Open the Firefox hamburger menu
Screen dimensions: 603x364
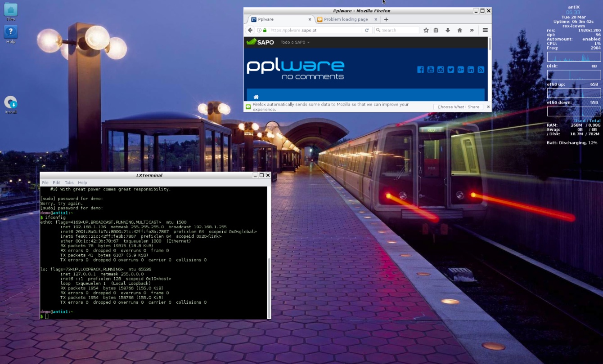(485, 30)
